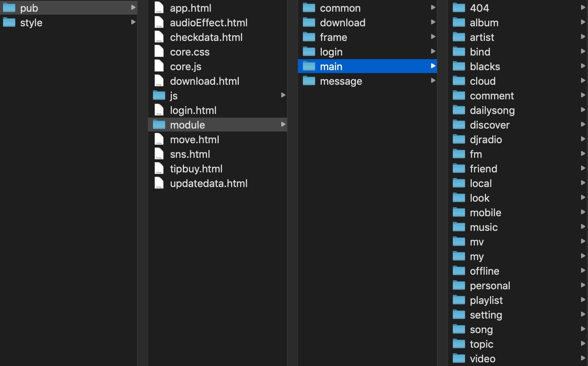Click the core.css file icon

[x=159, y=52]
